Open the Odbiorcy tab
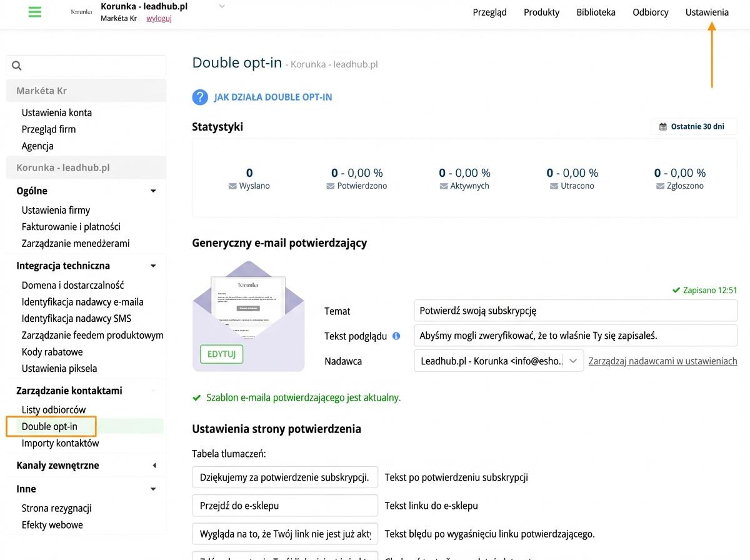 click(x=650, y=12)
